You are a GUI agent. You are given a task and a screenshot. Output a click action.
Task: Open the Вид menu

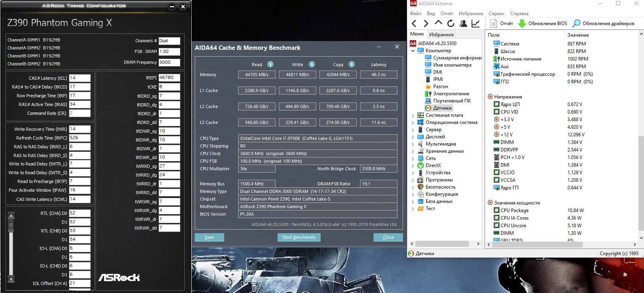coord(431,14)
